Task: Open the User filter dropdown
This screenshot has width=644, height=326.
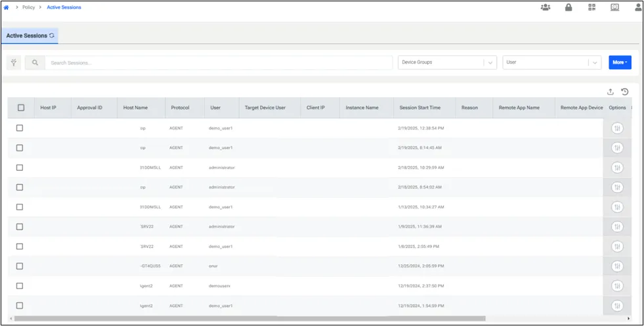Action: pos(552,62)
